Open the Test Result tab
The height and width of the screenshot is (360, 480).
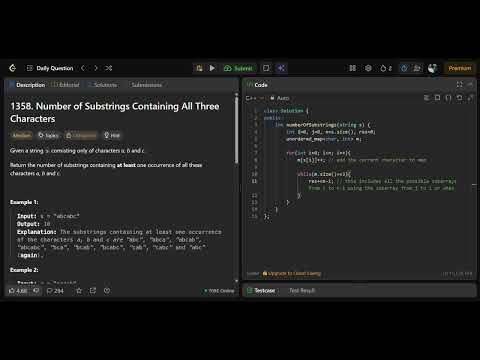coord(302,291)
